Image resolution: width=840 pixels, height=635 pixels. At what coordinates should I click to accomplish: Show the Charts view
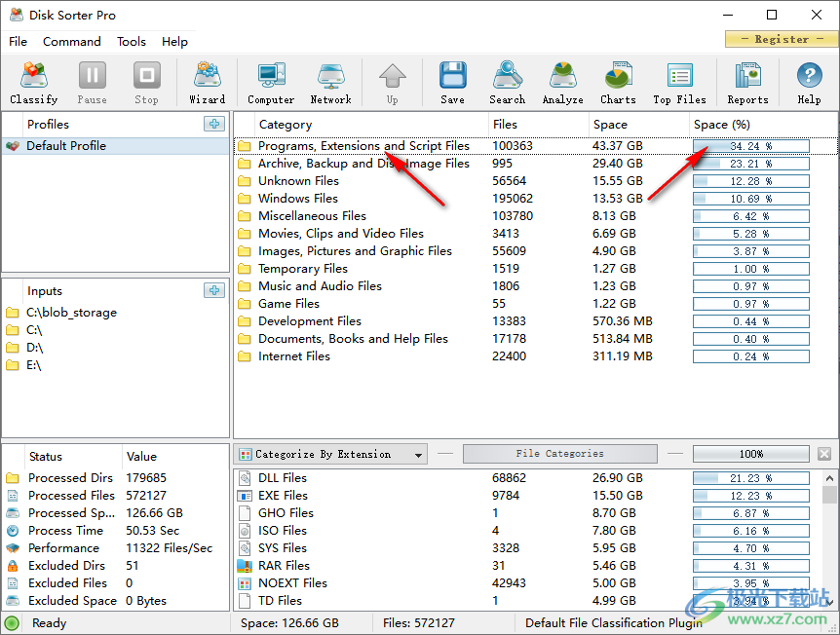click(618, 82)
